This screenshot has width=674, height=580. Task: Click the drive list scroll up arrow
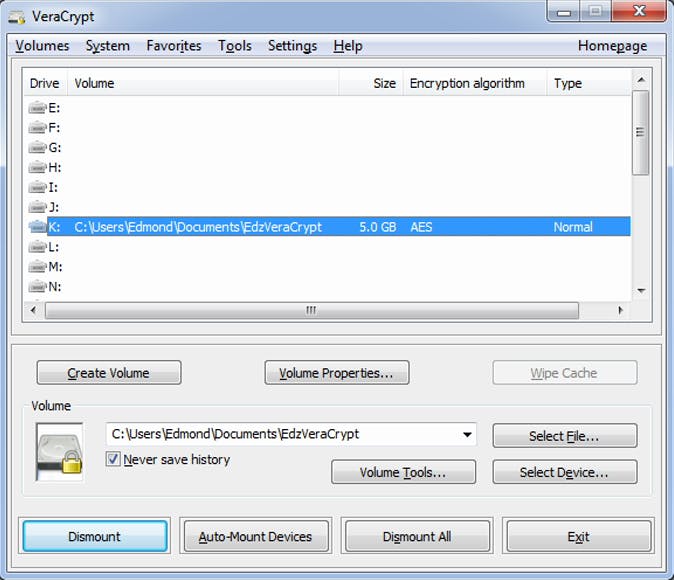pyautogui.click(x=640, y=80)
